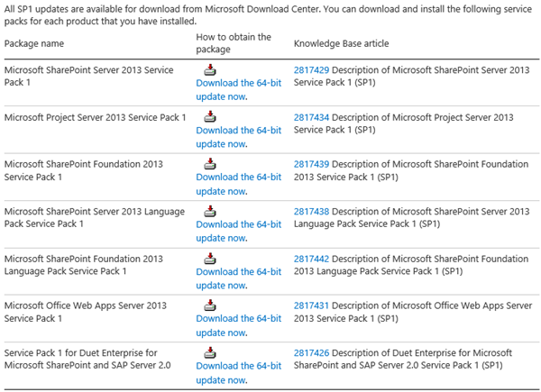
Task: Click download icon for SharePoint Foundation Language Pack row
Action: coord(210,259)
